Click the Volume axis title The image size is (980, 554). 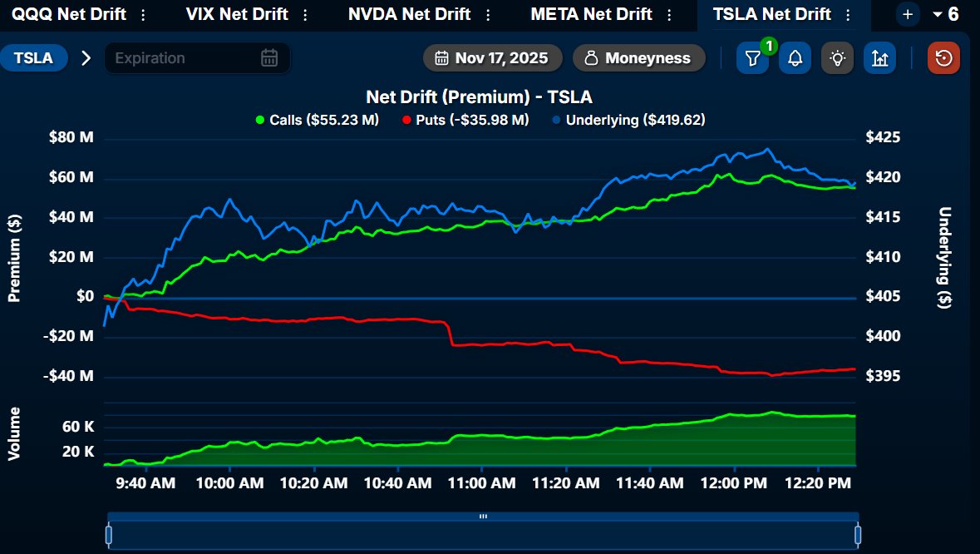[14, 434]
